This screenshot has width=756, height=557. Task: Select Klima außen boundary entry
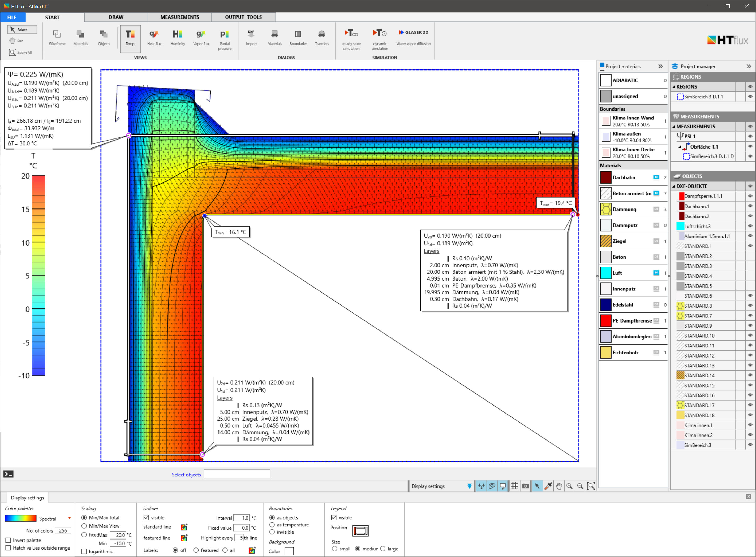coord(633,137)
